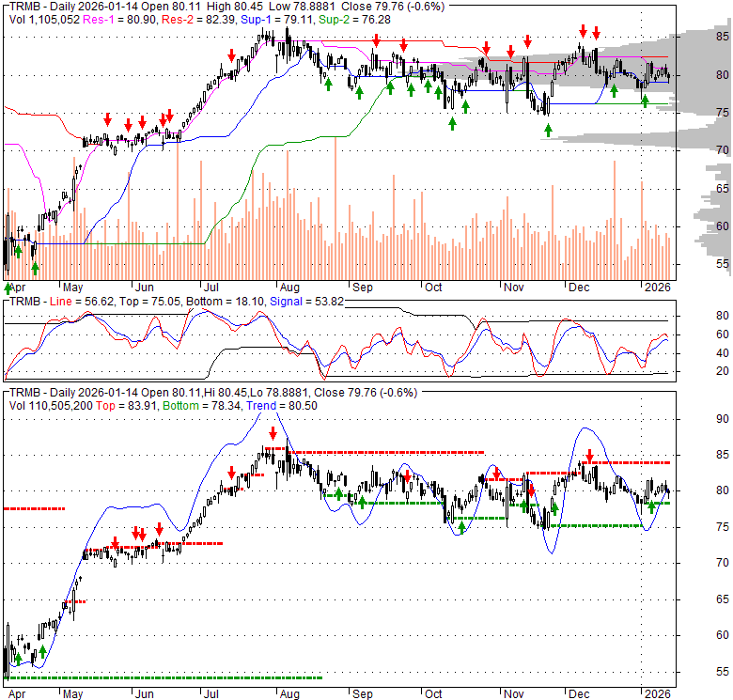Click the Sup-1 = 79.11 legend entry
Image resolution: width=733 pixels, height=700 pixels.
(x=277, y=20)
